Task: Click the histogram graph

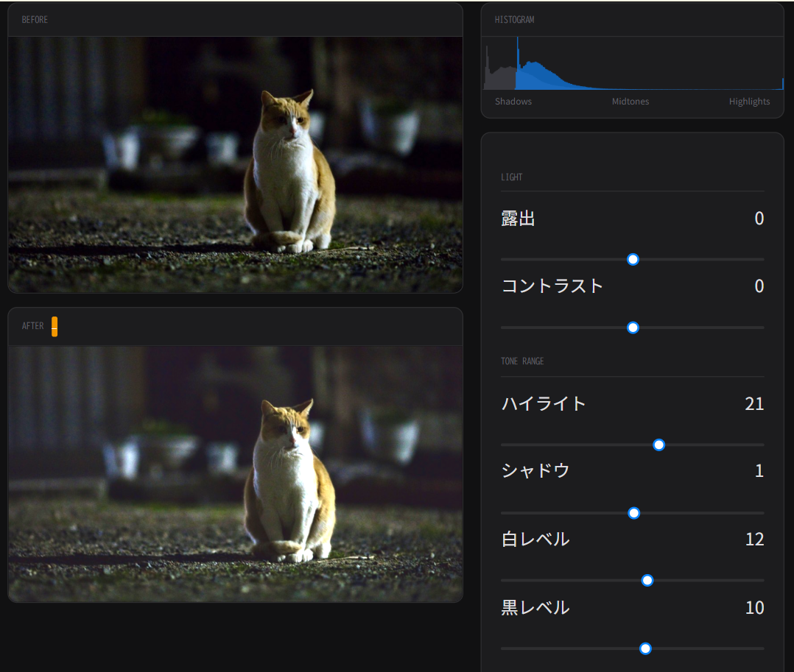Action: click(632, 64)
